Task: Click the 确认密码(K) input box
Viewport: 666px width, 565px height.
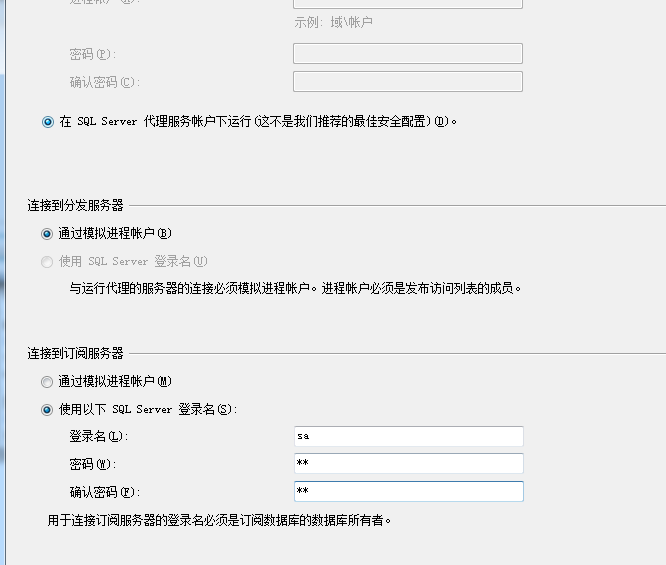Action: pyautogui.click(x=408, y=492)
